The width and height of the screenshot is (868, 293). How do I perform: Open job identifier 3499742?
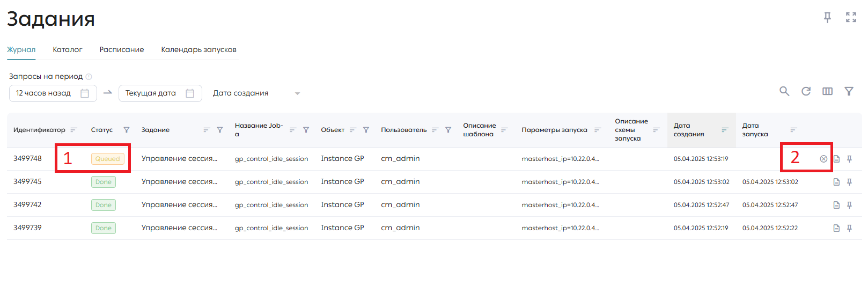point(27,204)
